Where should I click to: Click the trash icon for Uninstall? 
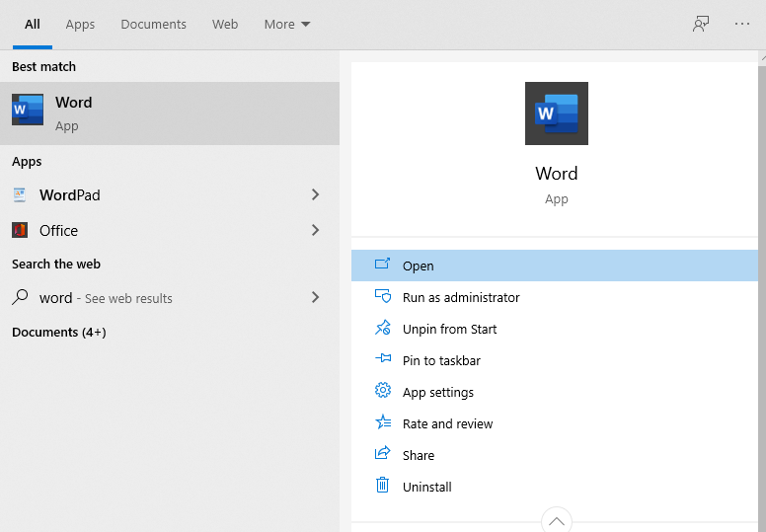[x=383, y=485]
